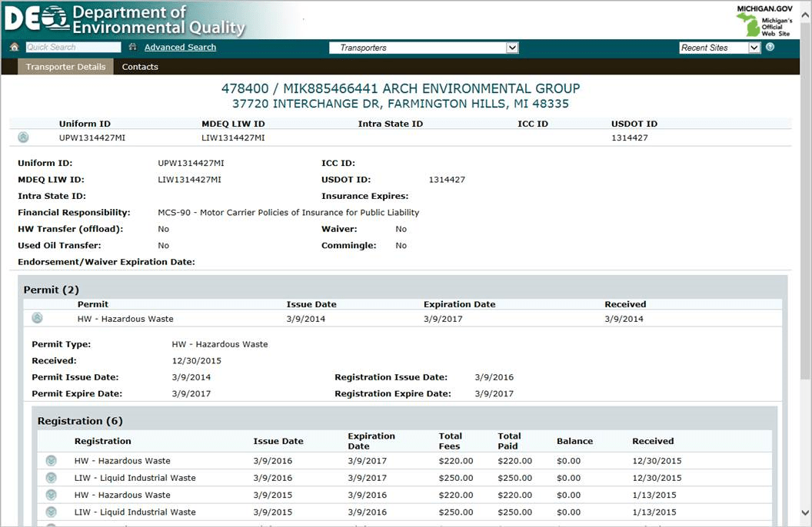Click the 'MCS-90 - Motor Carrier Policies' value

(288, 213)
